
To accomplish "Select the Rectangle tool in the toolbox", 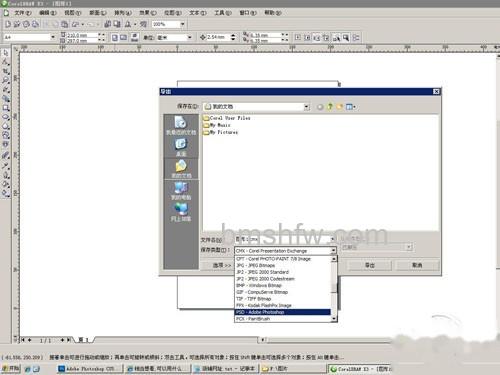I will [6, 108].
